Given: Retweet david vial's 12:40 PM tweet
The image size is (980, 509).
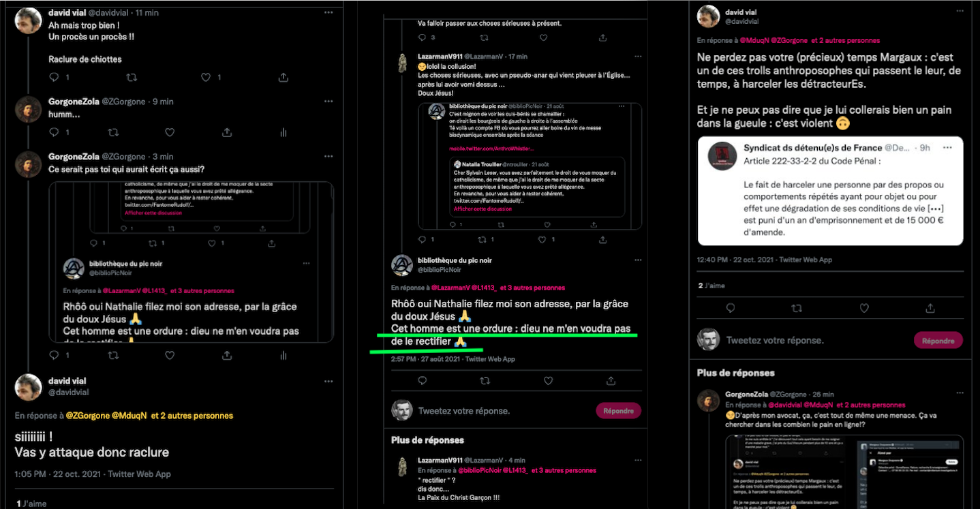Looking at the screenshot, I should click(797, 308).
